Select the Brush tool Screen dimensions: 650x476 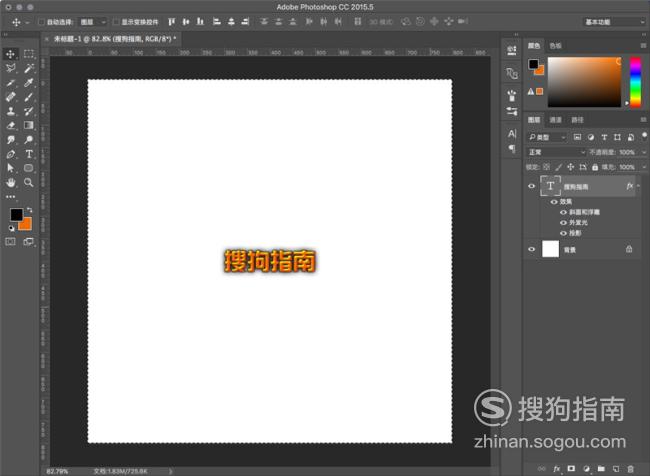point(29,97)
